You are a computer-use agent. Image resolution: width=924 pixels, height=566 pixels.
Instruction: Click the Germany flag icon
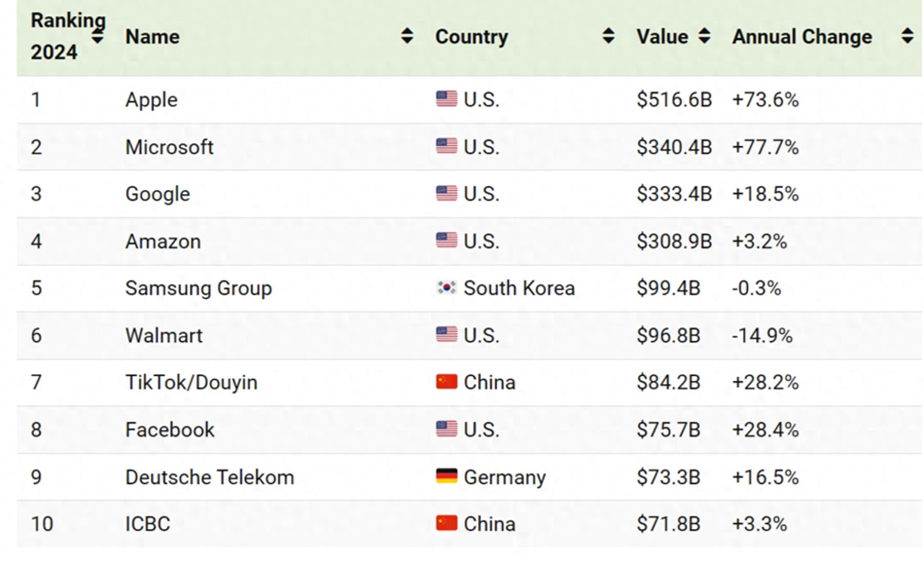[x=447, y=476]
